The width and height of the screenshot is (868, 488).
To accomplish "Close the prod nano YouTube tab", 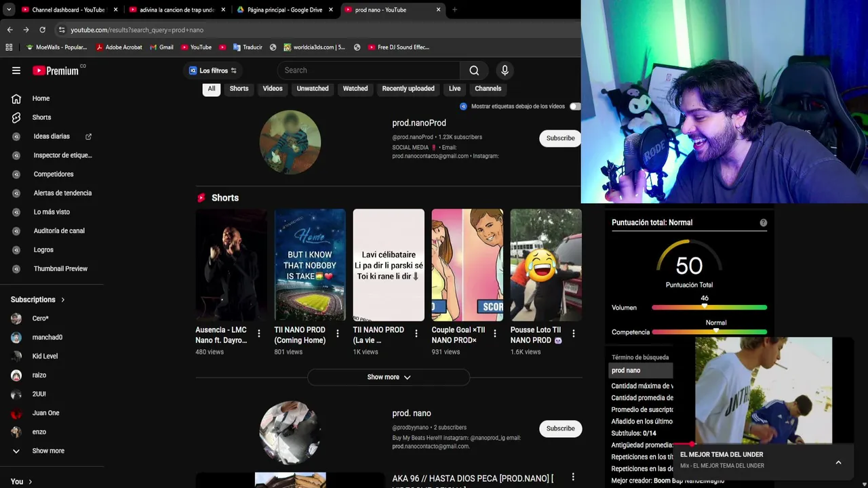I will pos(438,9).
